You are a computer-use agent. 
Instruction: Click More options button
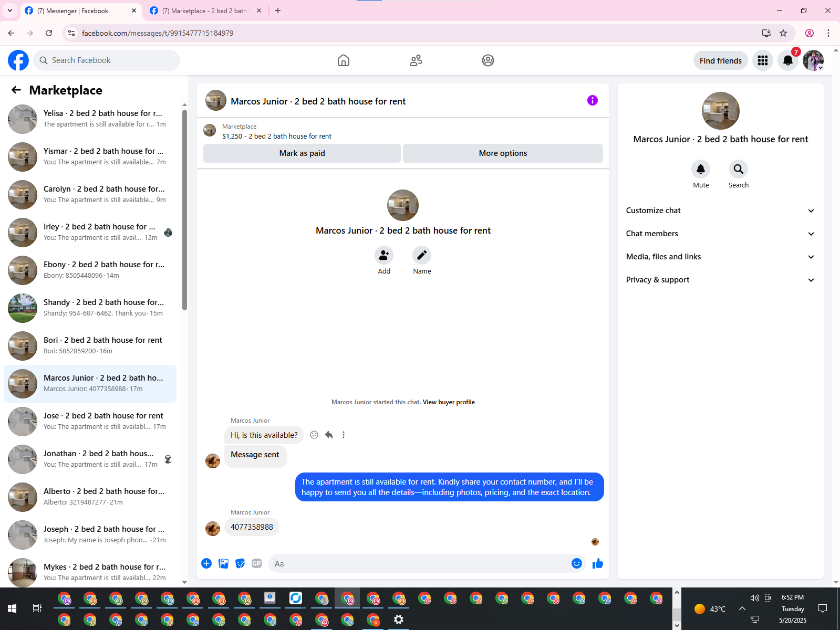(x=503, y=153)
